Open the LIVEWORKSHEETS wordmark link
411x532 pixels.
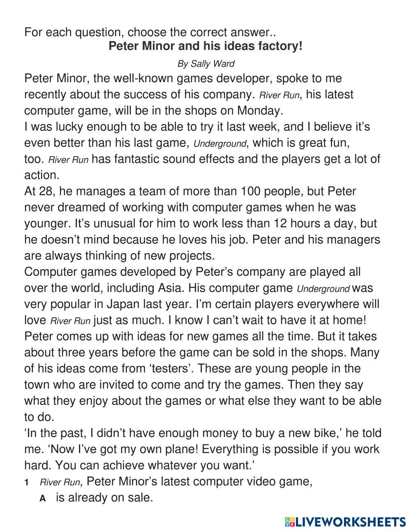[x=351, y=522]
